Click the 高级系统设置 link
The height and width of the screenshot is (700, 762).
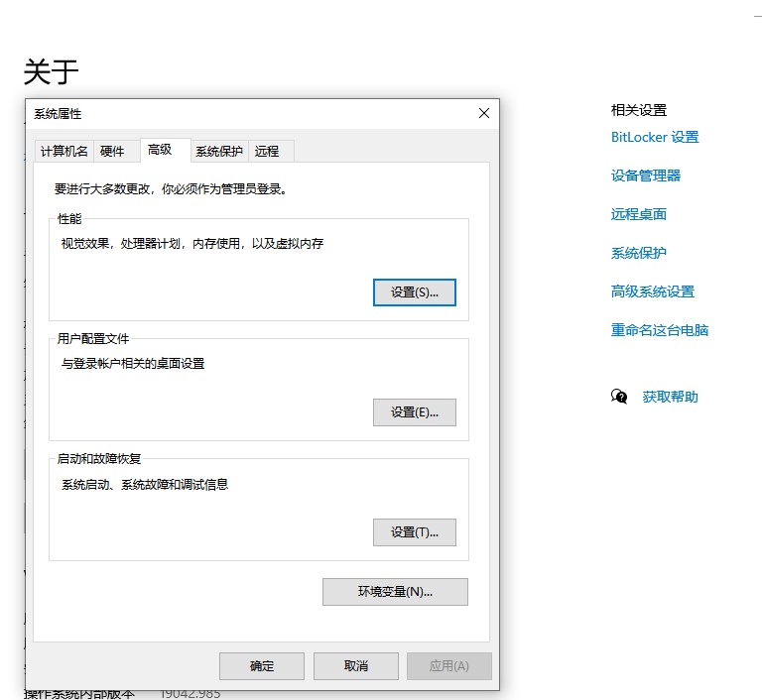pyautogui.click(x=653, y=292)
